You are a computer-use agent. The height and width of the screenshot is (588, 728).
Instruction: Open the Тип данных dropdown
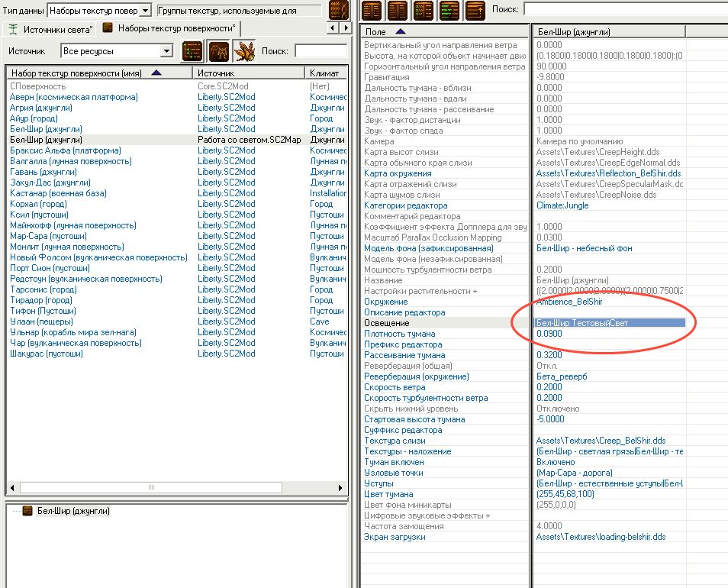[x=146, y=10]
